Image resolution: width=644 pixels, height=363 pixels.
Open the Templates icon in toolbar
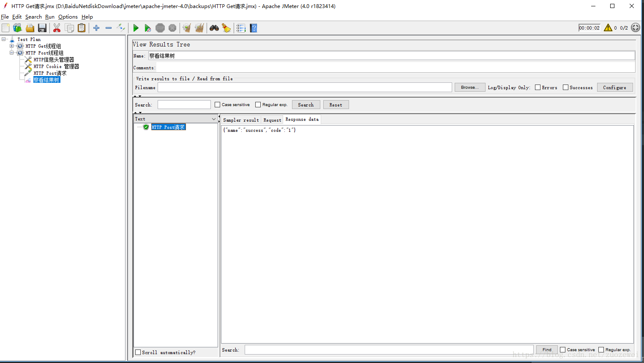pos(17,28)
